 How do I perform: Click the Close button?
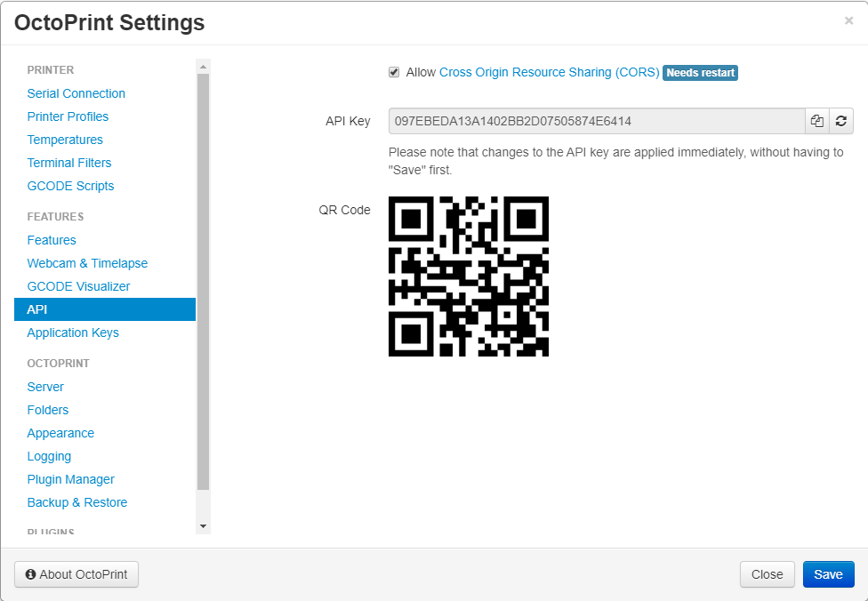tap(768, 574)
